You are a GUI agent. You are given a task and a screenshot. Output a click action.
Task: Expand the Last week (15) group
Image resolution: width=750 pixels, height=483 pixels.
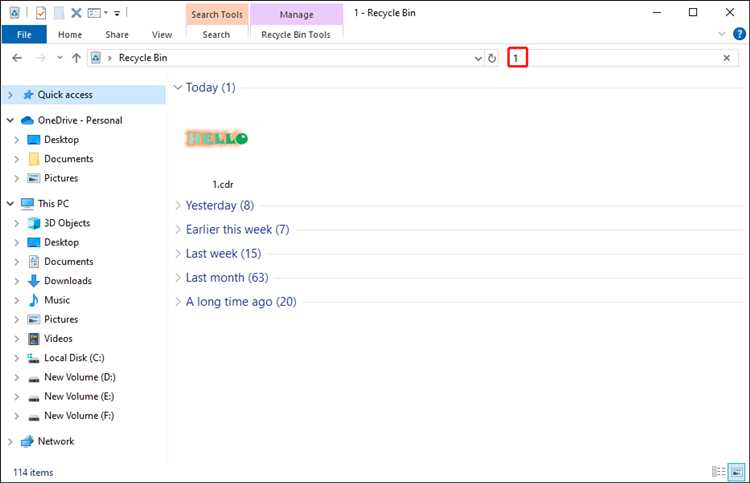(x=178, y=253)
